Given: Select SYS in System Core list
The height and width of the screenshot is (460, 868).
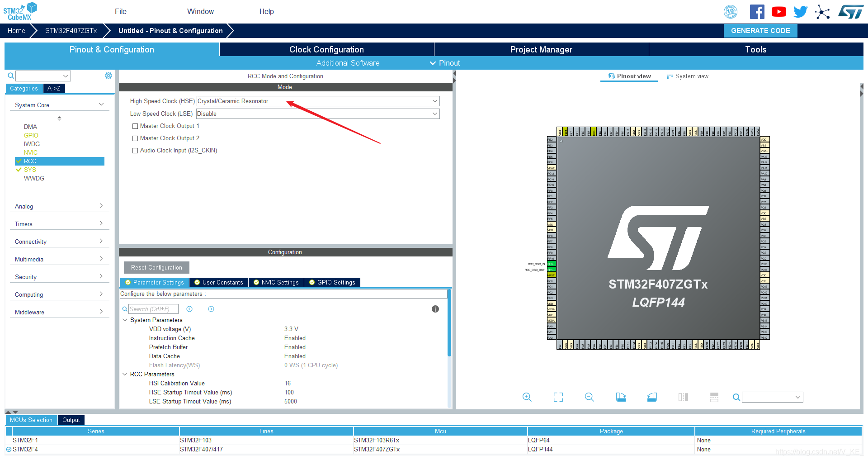Looking at the screenshot, I should tap(30, 170).
